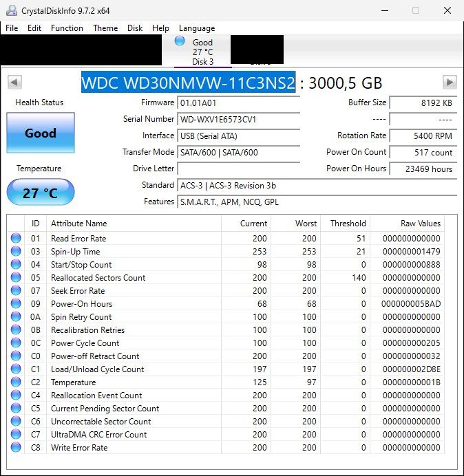Click the Interface field USB (Serial ATA)

coord(238,136)
